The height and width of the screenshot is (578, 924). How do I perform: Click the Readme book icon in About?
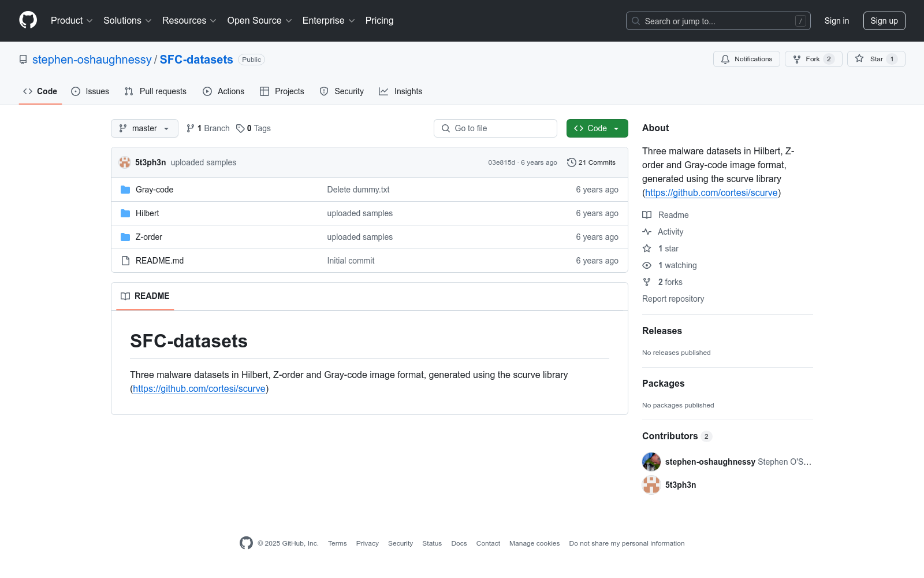click(647, 215)
